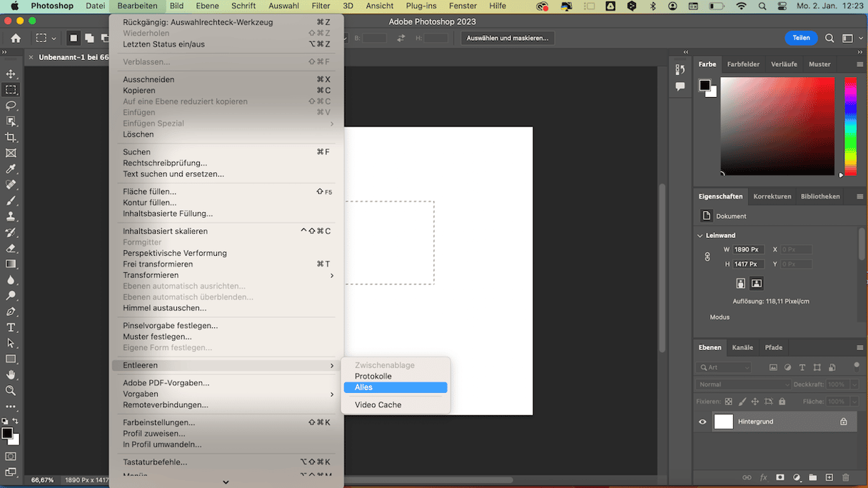868x488 pixels.
Task: Set canvas orientation to landscape
Action: [x=757, y=283]
